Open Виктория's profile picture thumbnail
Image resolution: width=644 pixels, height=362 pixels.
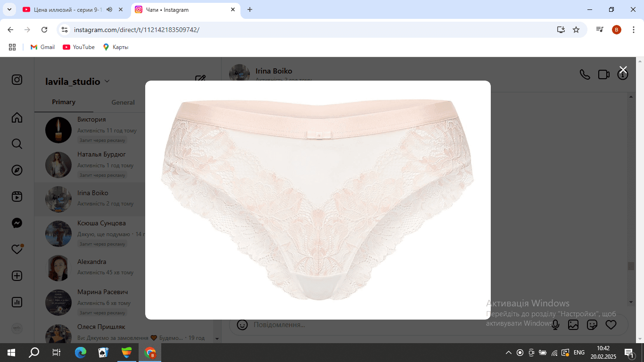(58, 130)
